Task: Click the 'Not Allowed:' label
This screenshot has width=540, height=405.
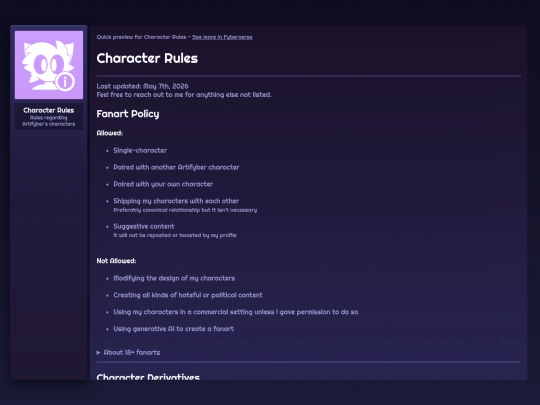Action: pyautogui.click(x=116, y=261)
